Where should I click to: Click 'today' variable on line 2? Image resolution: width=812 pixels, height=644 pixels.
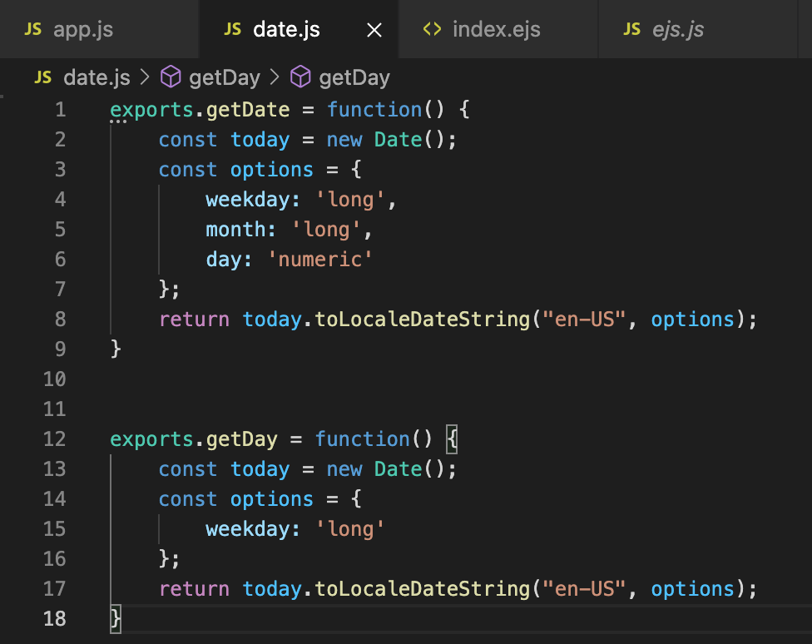(260, 140)
